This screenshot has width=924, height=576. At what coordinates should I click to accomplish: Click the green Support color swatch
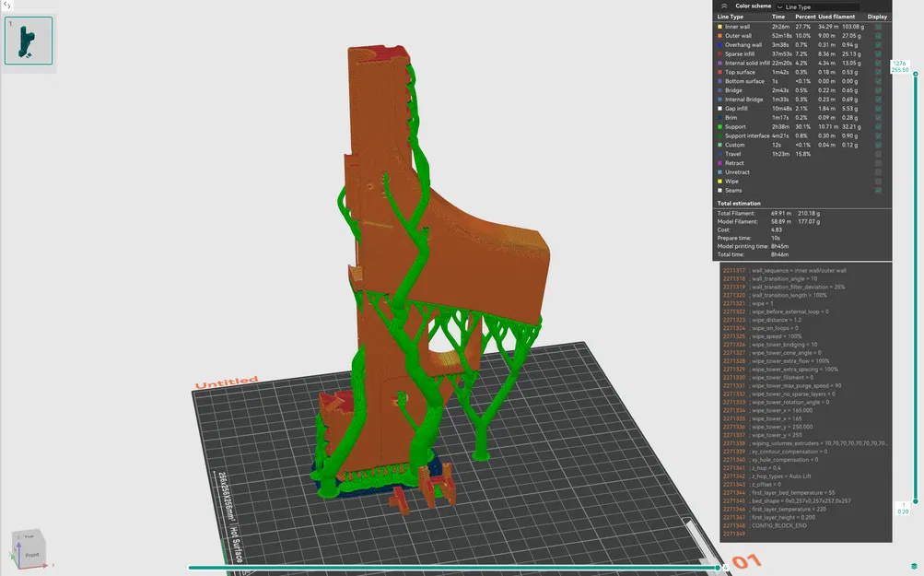tap(719, 127)
